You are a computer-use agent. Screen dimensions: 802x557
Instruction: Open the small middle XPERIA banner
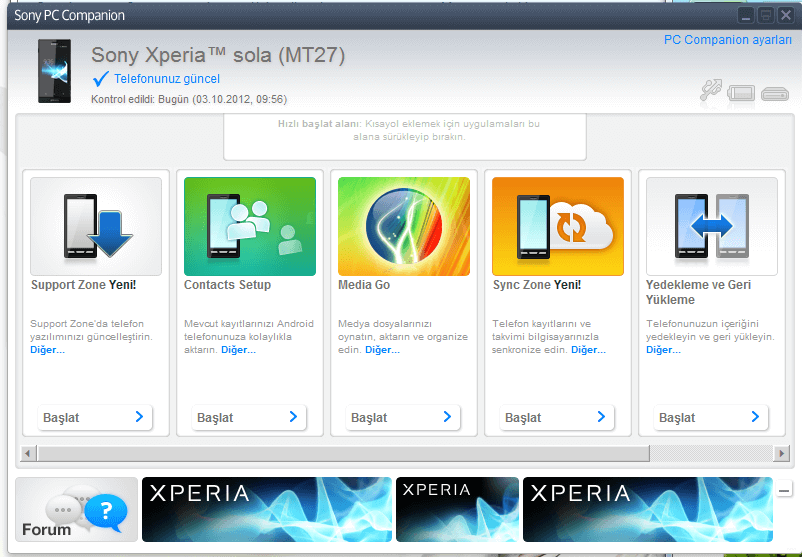coord(457,509)
